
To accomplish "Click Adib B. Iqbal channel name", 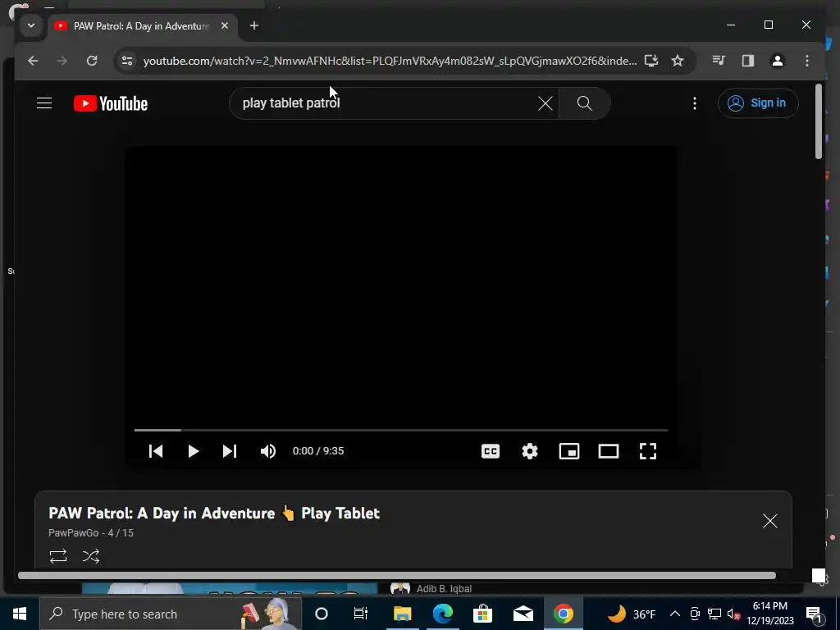I will [444, 589].
